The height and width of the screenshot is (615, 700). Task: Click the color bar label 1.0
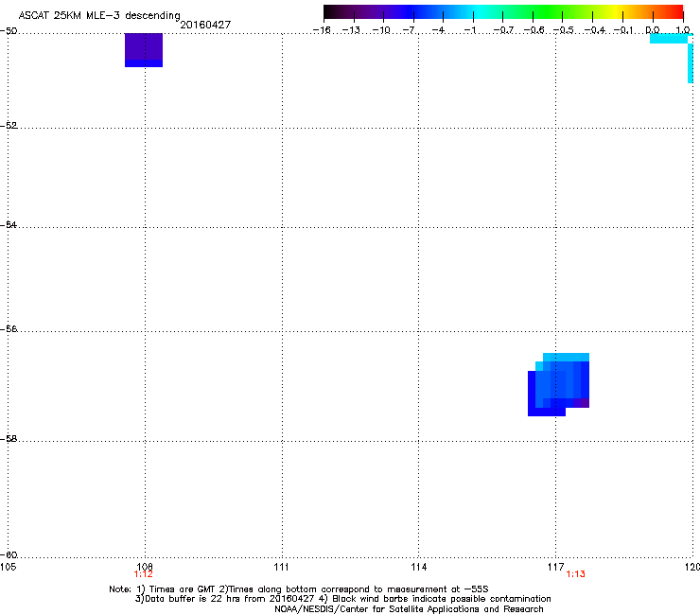click(683, 30)
